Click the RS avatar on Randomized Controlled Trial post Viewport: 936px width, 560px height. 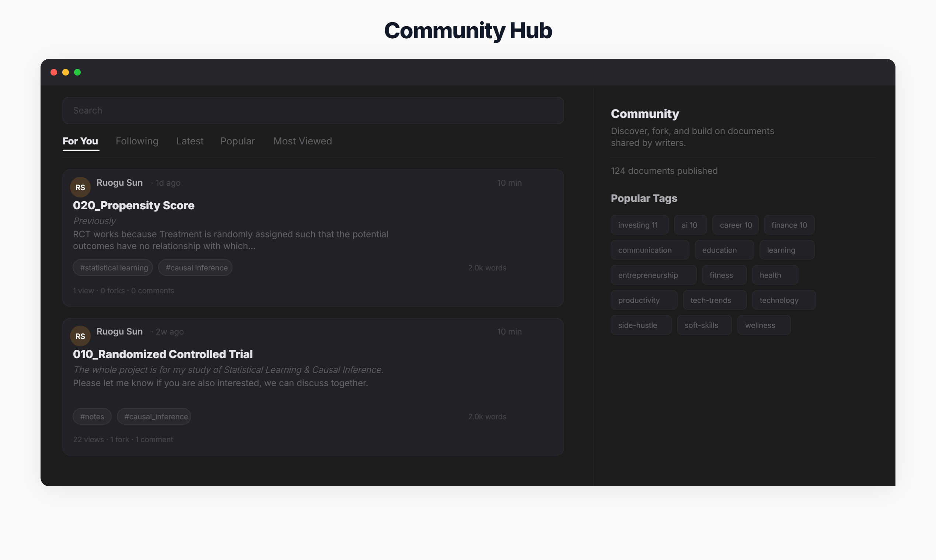point(80,336)
